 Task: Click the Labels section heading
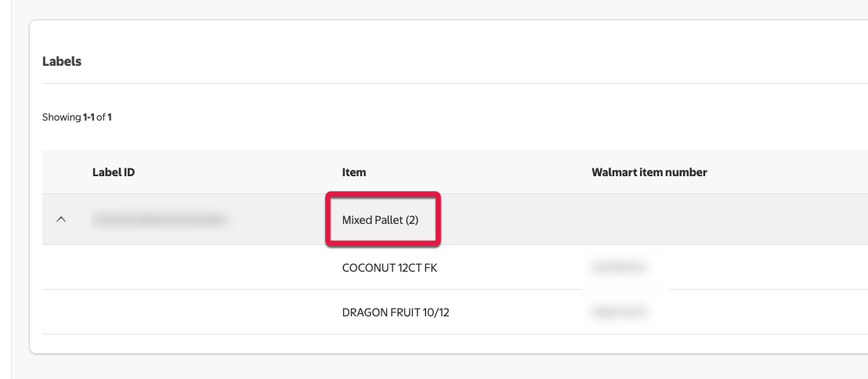tap(62, 61)
